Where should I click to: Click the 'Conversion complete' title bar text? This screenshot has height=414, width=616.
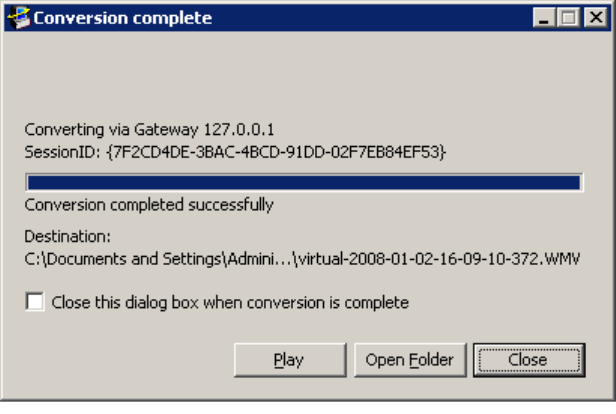[x=123, y=18]
